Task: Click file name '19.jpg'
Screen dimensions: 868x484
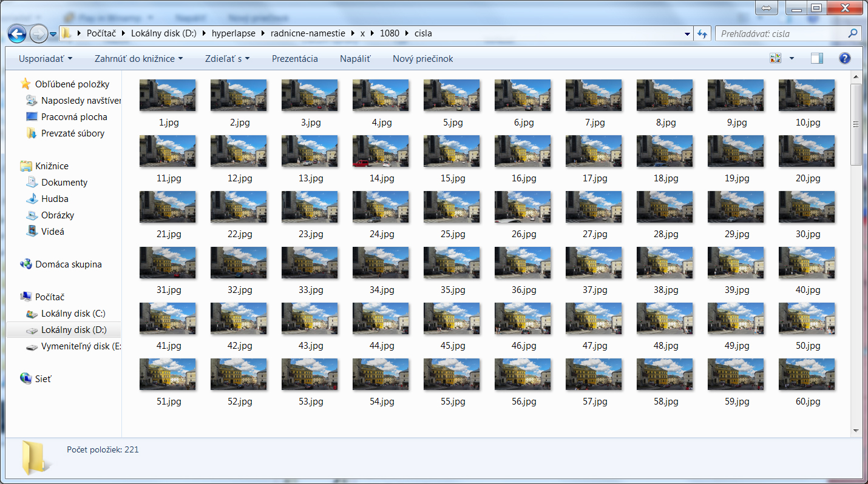Action: 737,178
